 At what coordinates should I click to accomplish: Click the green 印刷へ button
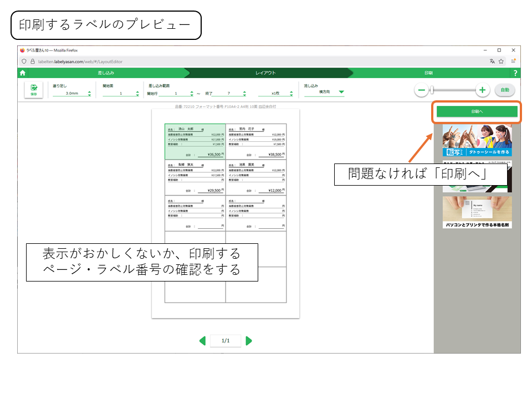click(477, 111)
